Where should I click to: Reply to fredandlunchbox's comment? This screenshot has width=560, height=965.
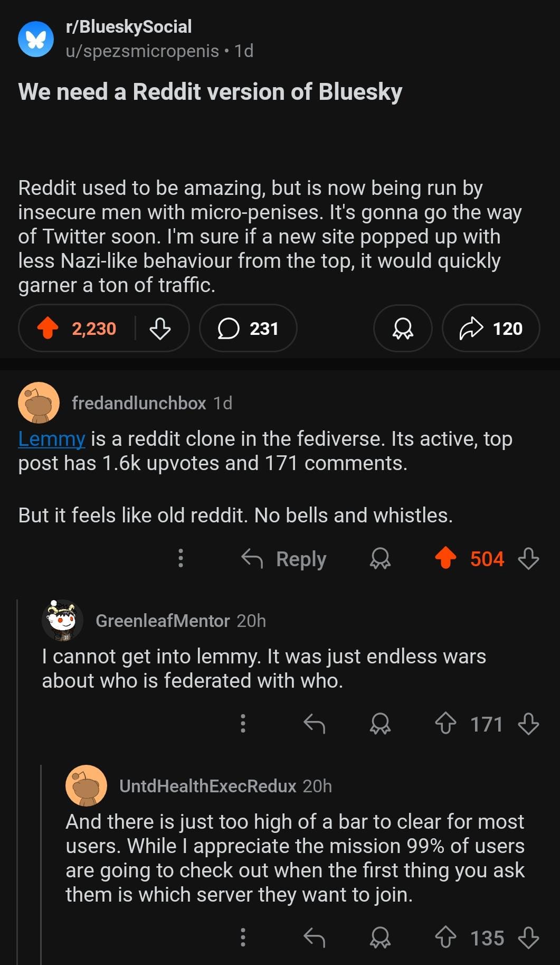tap(284, 558)
